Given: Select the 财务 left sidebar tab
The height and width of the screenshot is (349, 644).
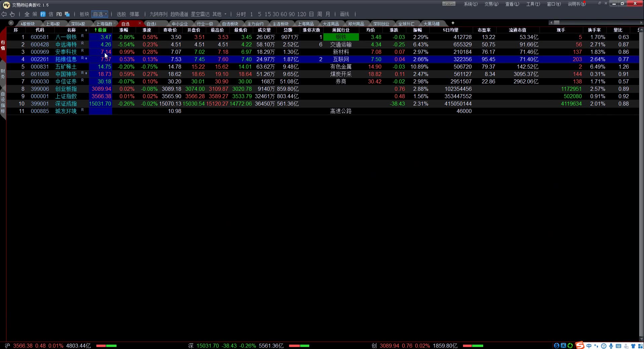Looking at the screenshot, I should pyautogui.click(x=3, y=74).
